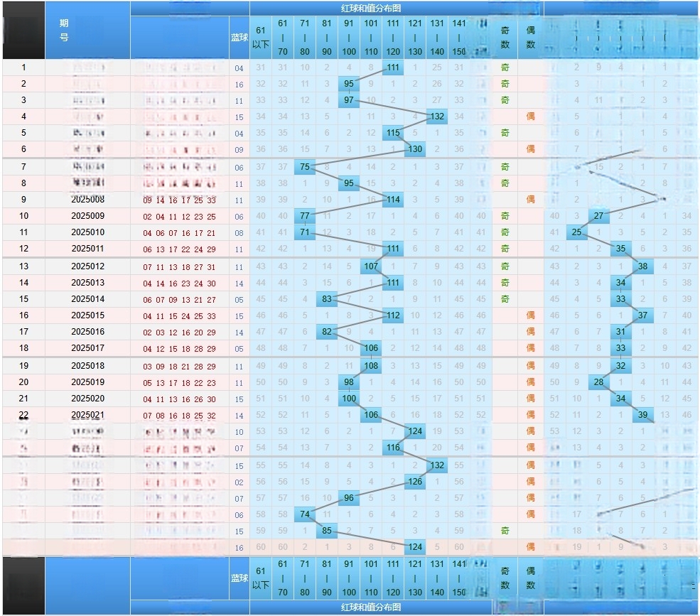Image resolution: width=700 pixels, height=616 pixels.
Task: Click the top 奇数 column header
Action: click(x=505, y=37)
